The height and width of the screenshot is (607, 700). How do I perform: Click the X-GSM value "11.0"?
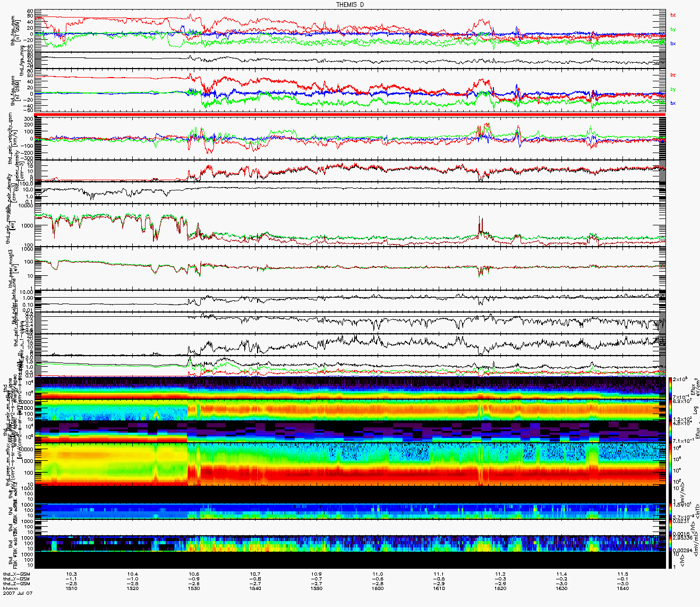pyautogui.click(x=378, y=574)
